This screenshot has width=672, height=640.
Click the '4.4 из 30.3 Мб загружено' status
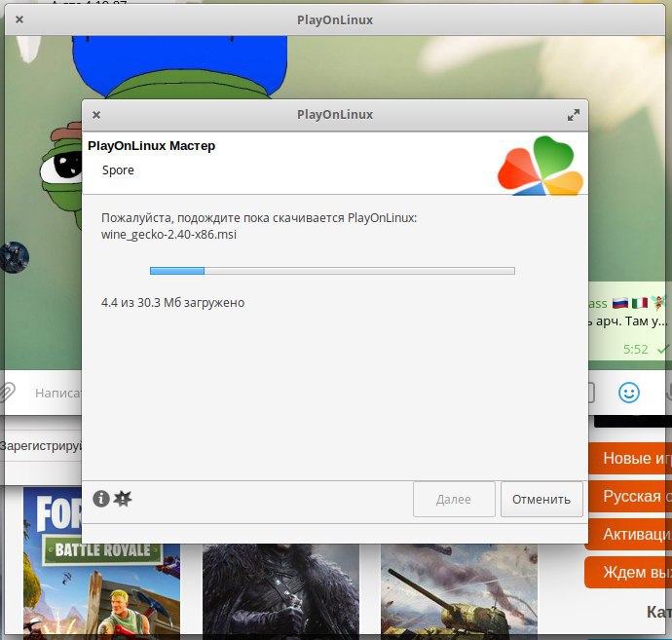point(172,303)
